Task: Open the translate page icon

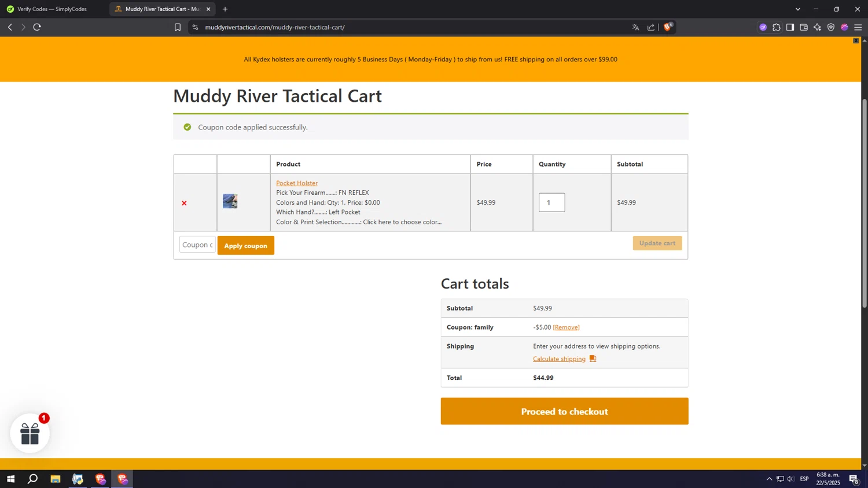Action: tap(635, 27)
